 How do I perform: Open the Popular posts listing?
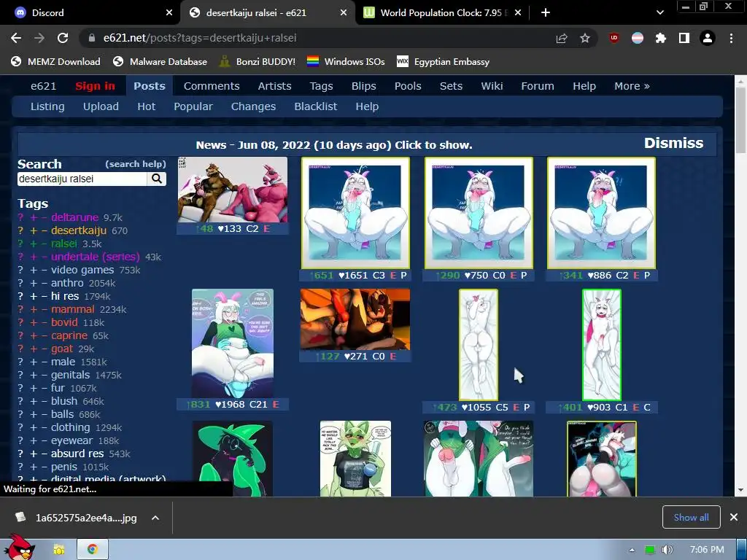(x=193, y=106)
